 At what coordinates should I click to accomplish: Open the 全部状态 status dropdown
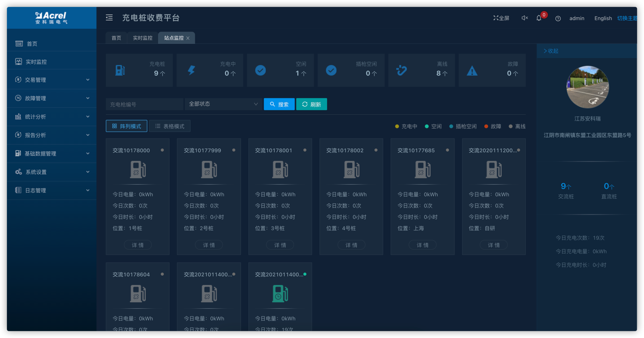[x=223, y=104]
